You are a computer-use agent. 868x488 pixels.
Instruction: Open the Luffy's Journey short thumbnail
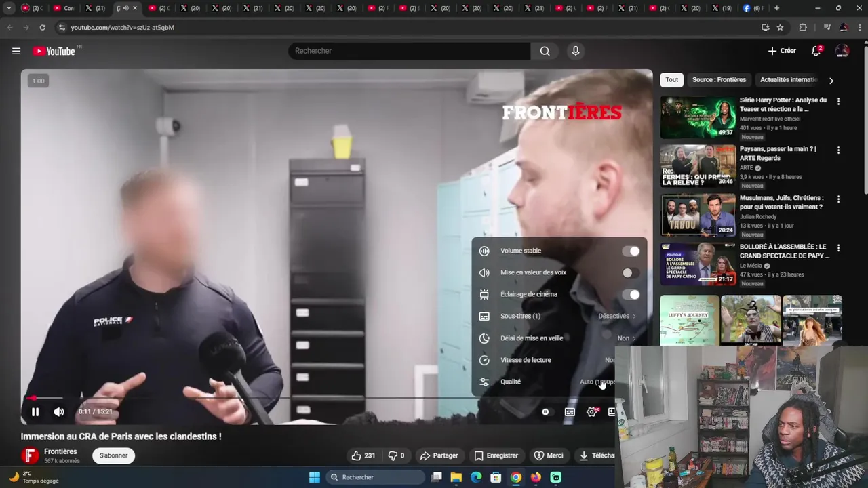(690, 320)
